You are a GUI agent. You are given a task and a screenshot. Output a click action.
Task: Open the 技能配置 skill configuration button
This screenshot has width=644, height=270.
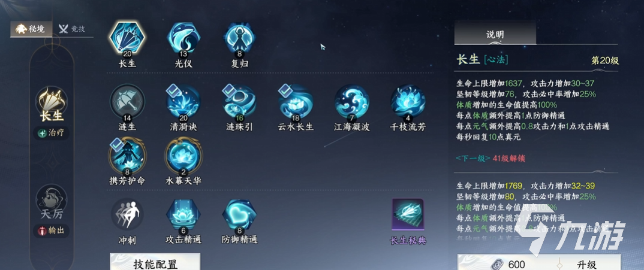click(155, 263)
